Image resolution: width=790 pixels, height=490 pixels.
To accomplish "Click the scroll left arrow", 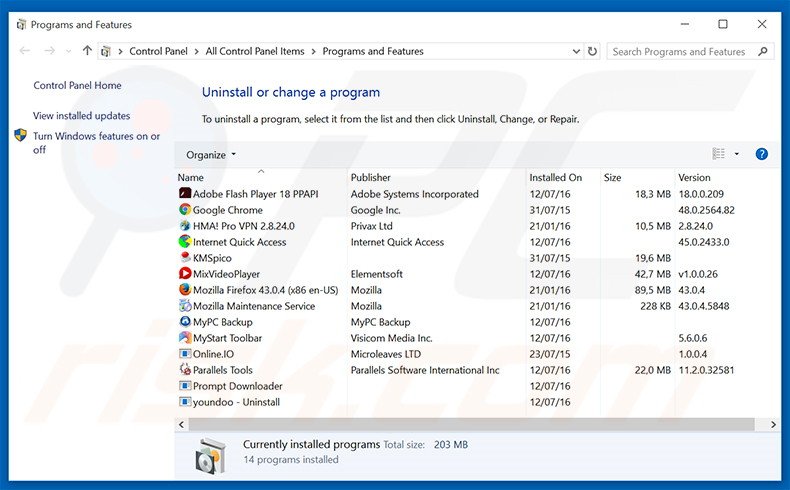I will [x=181, y=425].
